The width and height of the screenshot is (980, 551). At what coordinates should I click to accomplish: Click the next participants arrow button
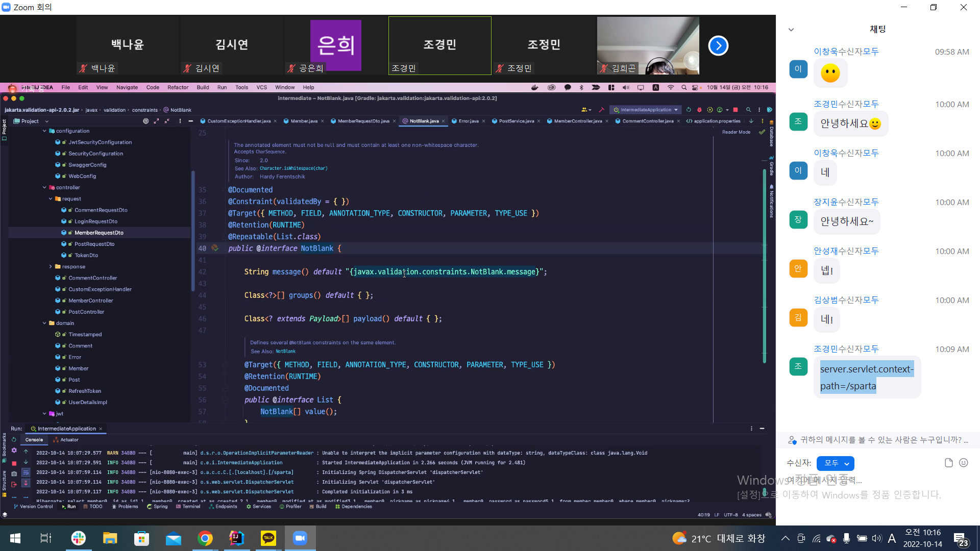(x=718, y=46)
